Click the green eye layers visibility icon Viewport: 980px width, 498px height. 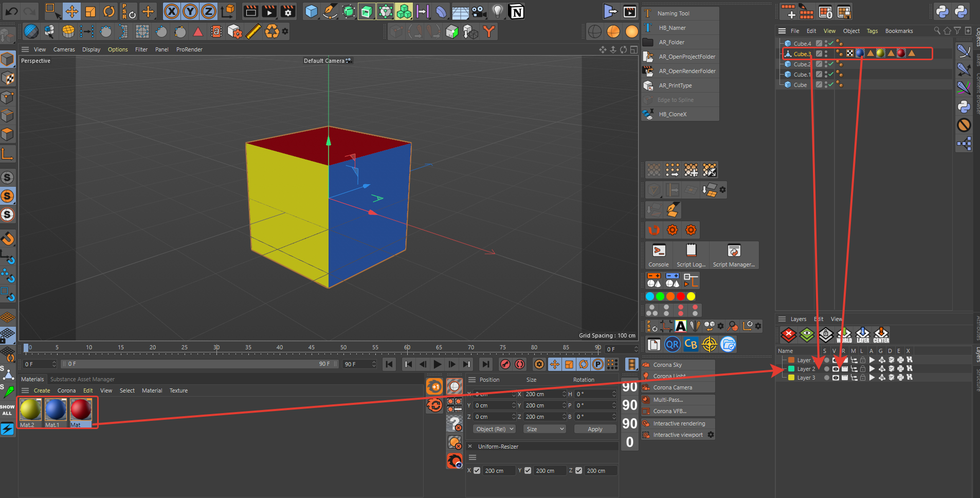coord(807,334)
